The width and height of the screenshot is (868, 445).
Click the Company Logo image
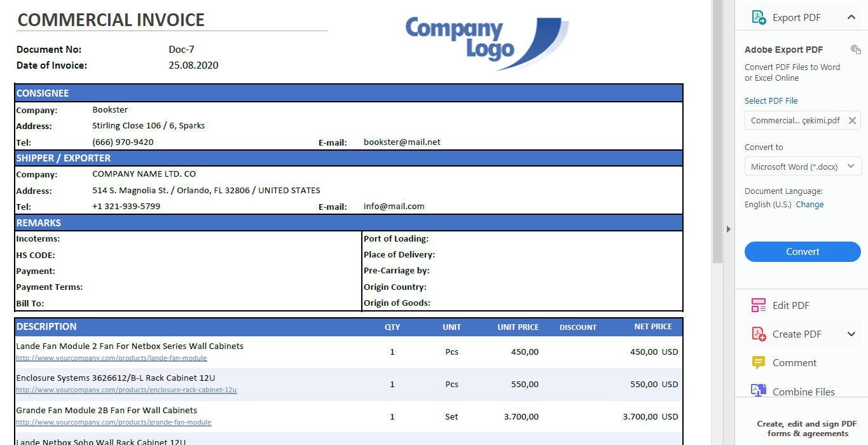pos(485,40)
